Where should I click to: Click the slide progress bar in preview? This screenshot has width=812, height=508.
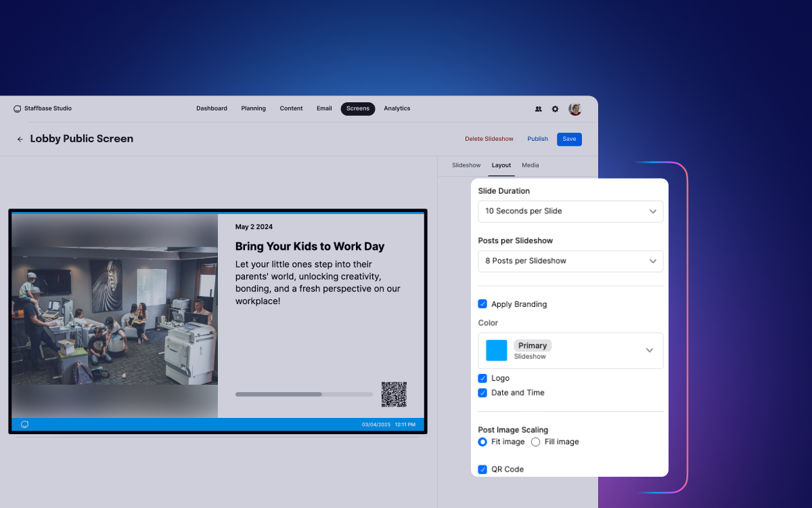coord(304,394)
